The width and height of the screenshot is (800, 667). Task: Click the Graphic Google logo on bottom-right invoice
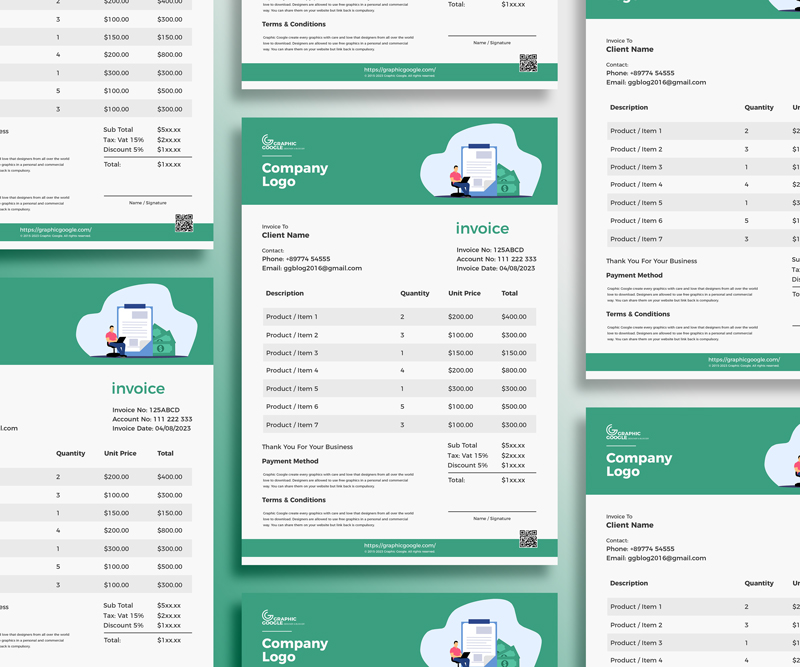622,433
